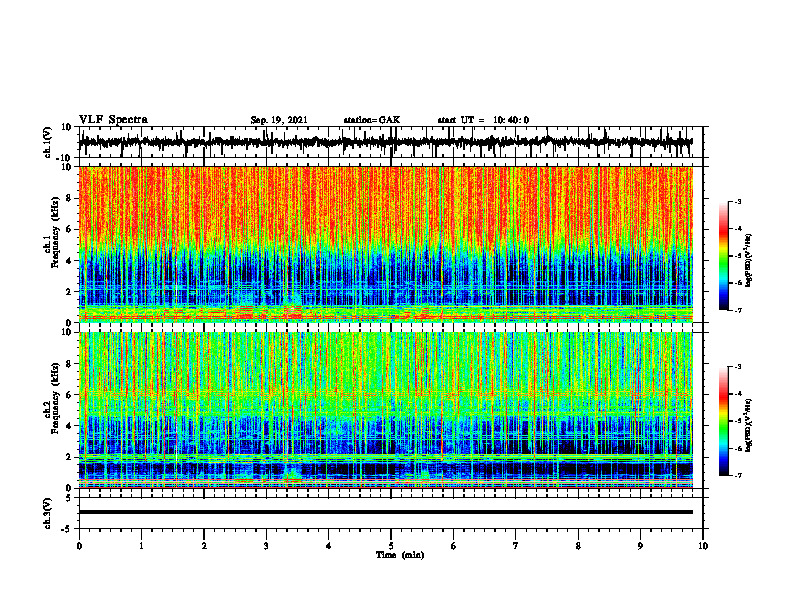
Task: Click the "ch.3(V)" axis label
Action: click(x=48, y=513)
